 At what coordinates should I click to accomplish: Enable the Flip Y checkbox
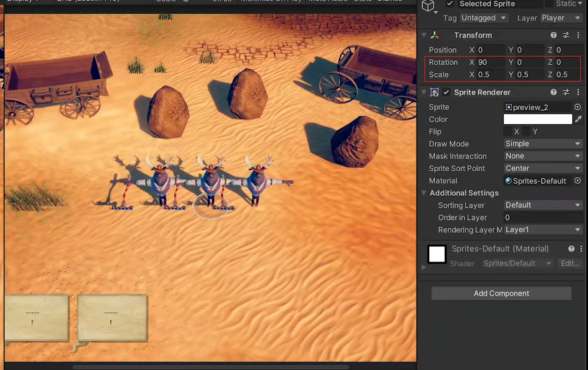[526, 131]
